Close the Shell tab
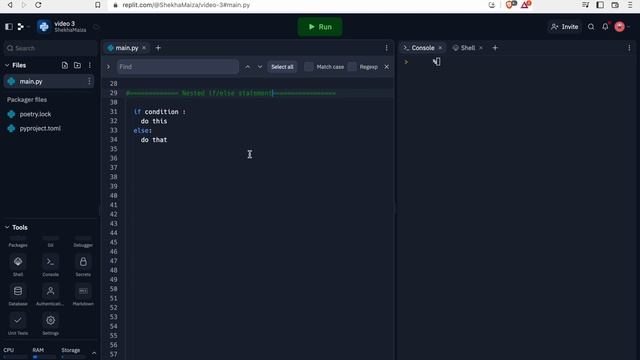 (481, 48)
